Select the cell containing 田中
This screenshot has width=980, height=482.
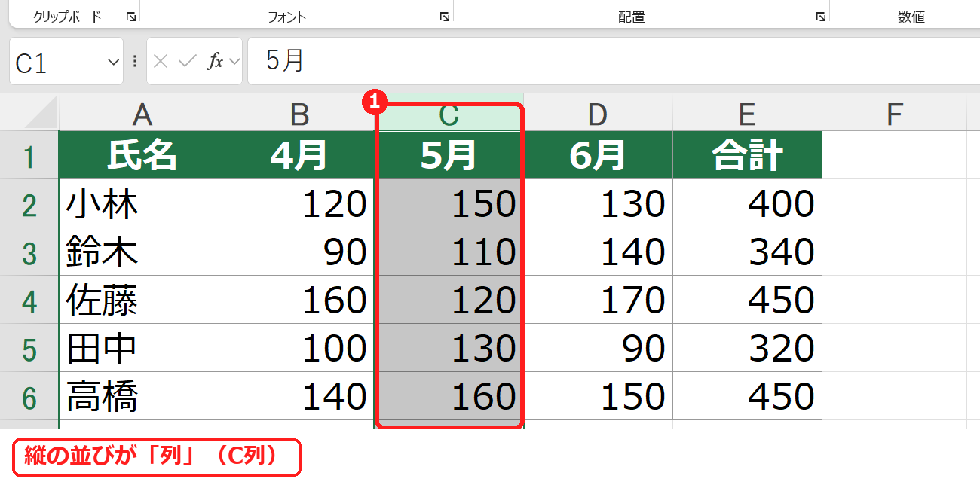(x=142, y=348)
